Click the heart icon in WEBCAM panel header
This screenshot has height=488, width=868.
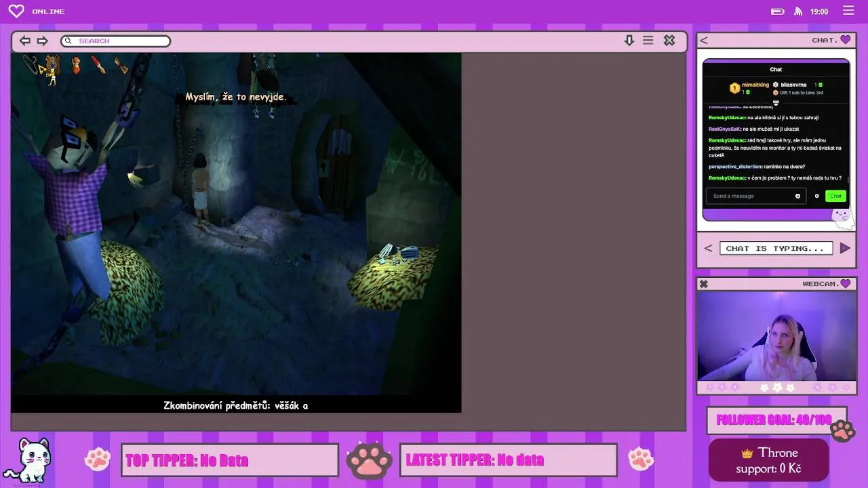pos(845,283)
